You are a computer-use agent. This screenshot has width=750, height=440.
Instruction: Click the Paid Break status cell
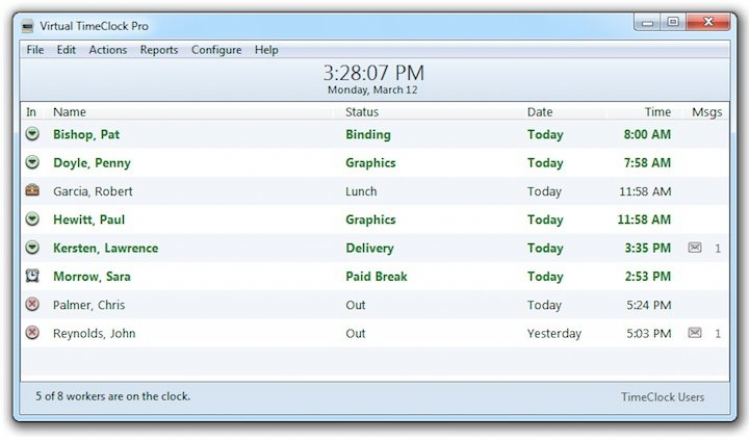[x=376, y=276]
